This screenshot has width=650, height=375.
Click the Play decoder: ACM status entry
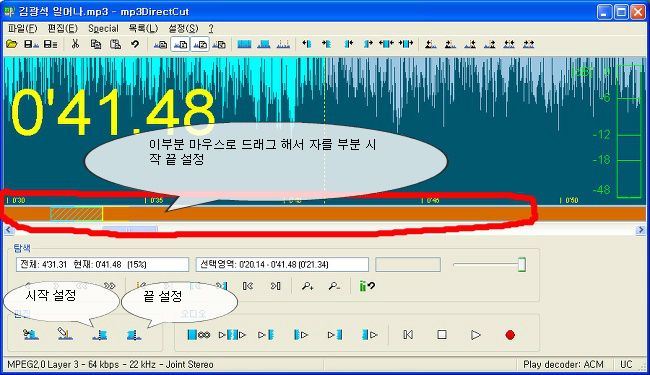click(563, 365)
